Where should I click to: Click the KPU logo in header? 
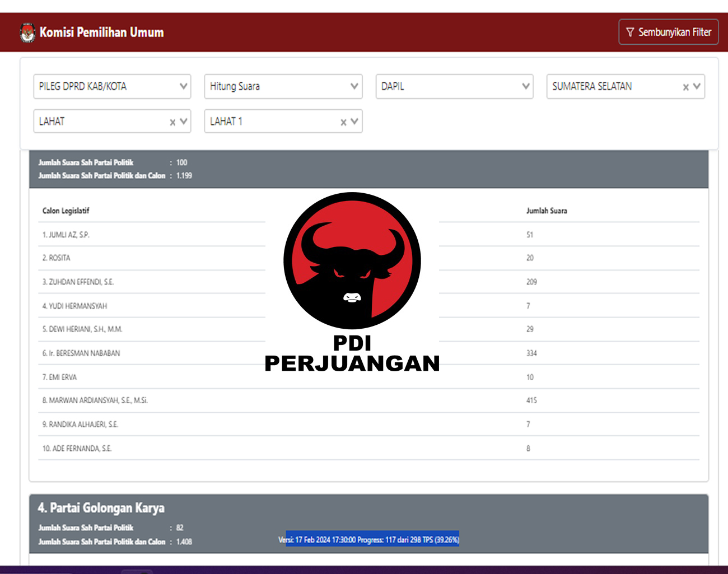click(27, 32)
